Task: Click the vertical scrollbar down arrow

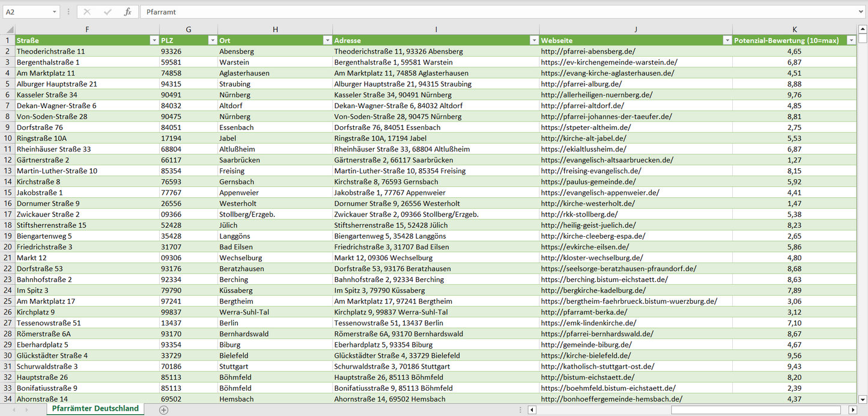Action: [x=863, y=399]
